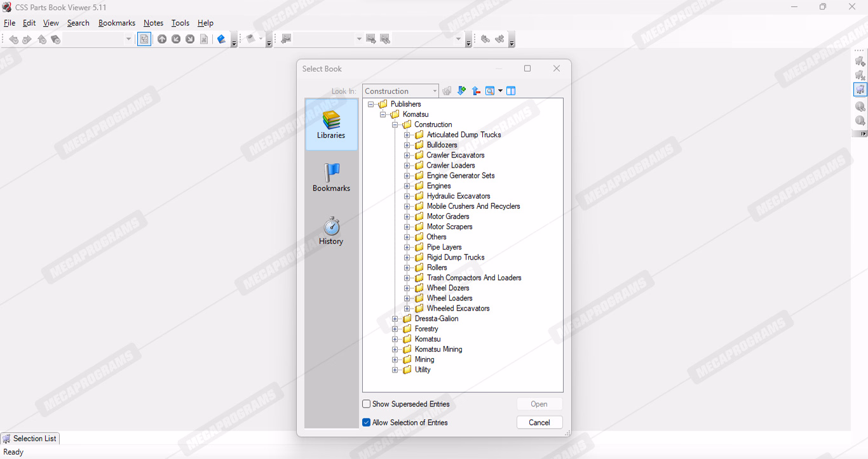Click the collapse-all up arrow icon

(476, 91)
